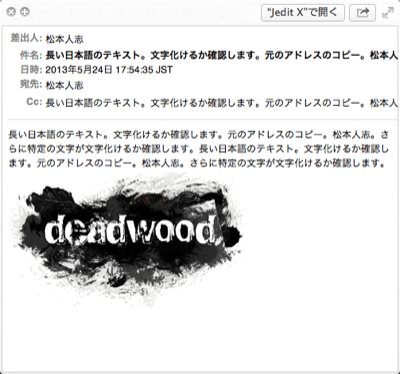400x374 pixels.
Task: Click the body line starting らに特定の文字
Action: point(199,149)
